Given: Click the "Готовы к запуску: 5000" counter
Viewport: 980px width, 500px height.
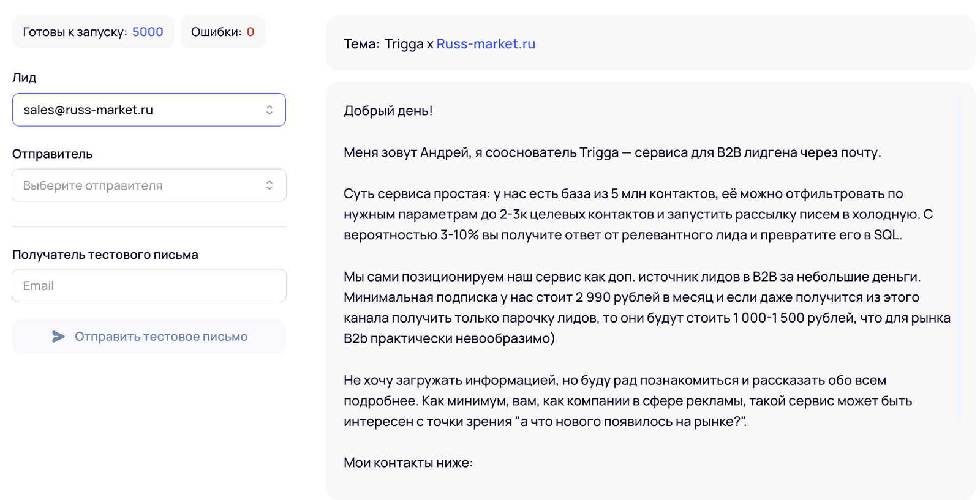Looking at the screenshot, I should pos(93,32).
